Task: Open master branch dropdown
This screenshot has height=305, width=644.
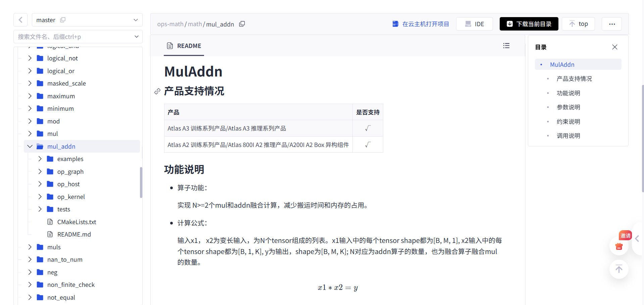Action: [x=87, y=20]
